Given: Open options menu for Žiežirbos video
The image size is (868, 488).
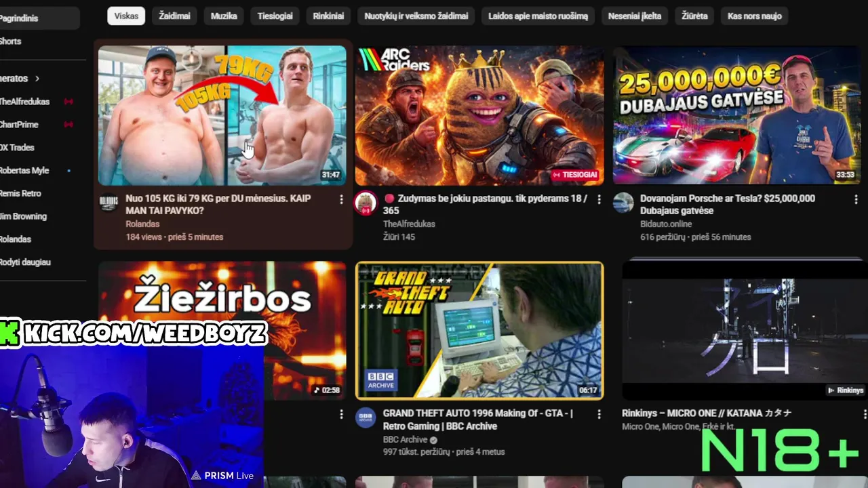Looking at the screenshot, I should 341,414.
